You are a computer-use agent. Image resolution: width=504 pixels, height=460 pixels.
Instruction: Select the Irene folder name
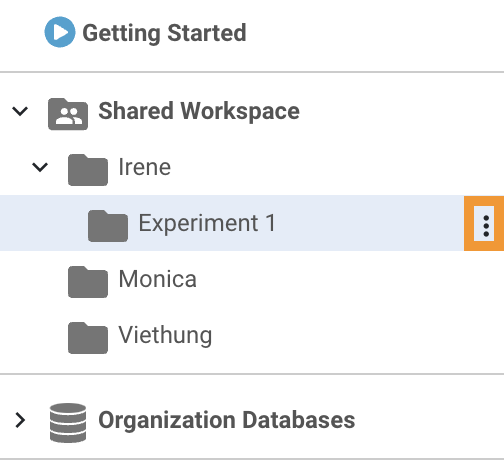coord(145,167)
